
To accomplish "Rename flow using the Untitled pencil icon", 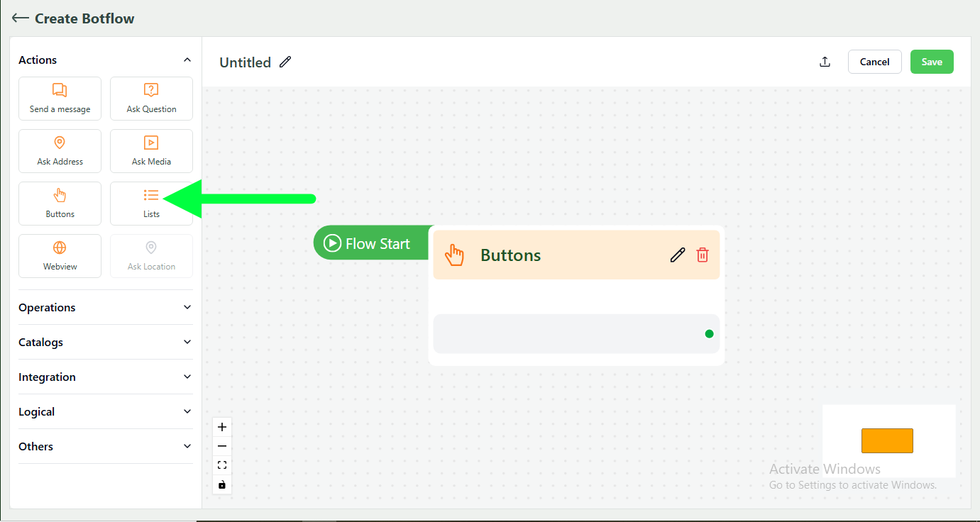I will pyautogui.click(x=285, y=62).
